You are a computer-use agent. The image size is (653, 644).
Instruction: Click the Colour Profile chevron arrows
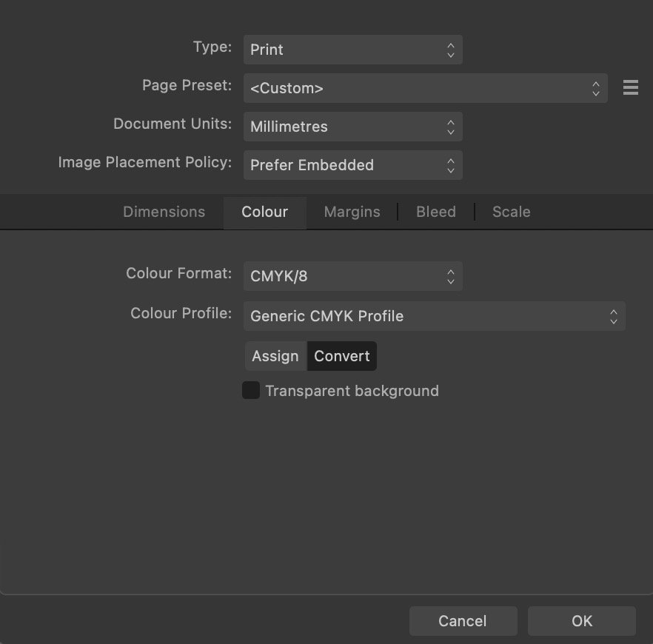point(614,316)
